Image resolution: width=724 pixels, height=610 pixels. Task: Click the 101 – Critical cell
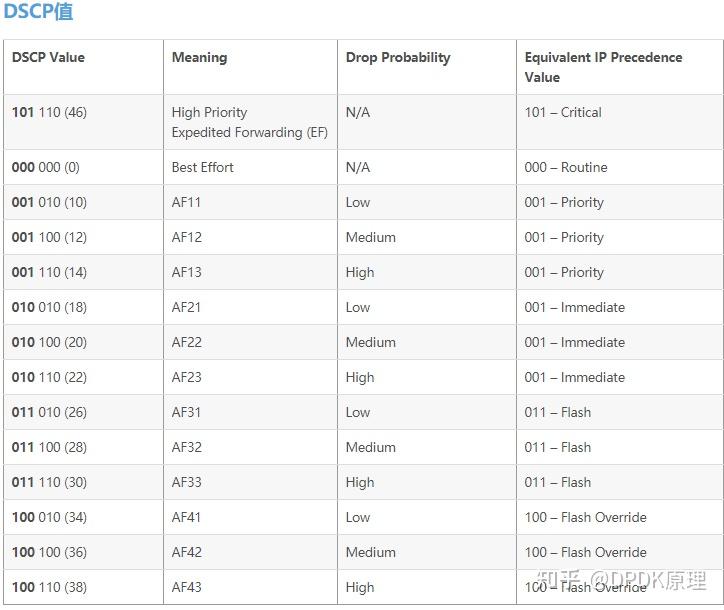563,113
